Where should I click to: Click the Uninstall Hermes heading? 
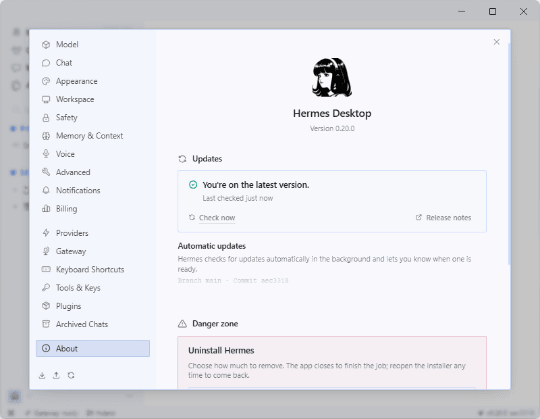[221, 350]
